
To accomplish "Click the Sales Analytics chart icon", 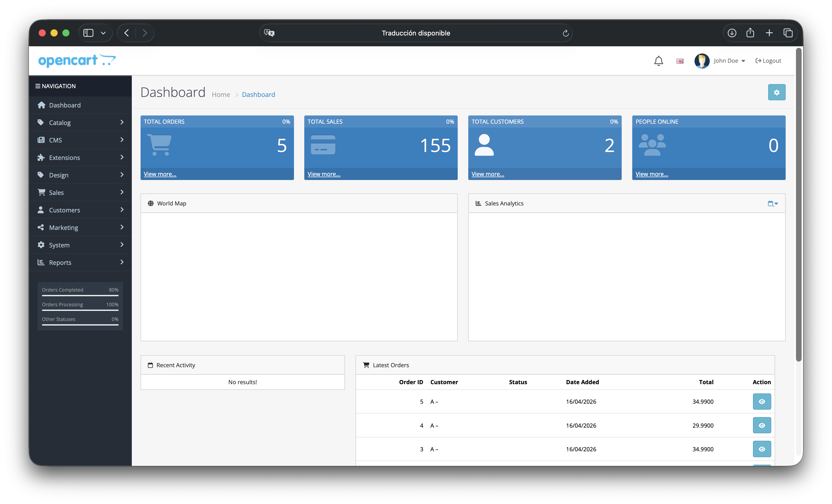I will click(x=478, y=203).
